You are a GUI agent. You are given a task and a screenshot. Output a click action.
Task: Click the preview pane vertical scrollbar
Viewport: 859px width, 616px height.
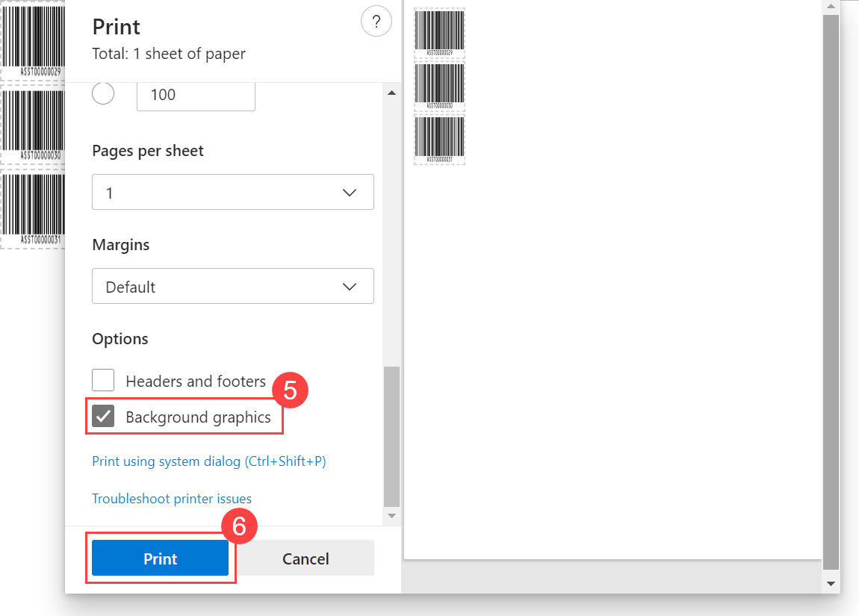(831, 291)
